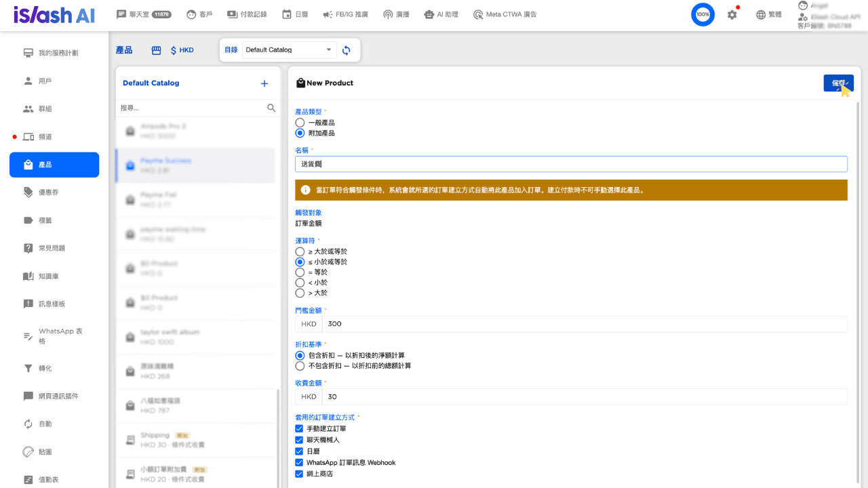Open the 優惠券 coupon sidebar item
This screenshot has width=868, height=488.
[54, 192]
